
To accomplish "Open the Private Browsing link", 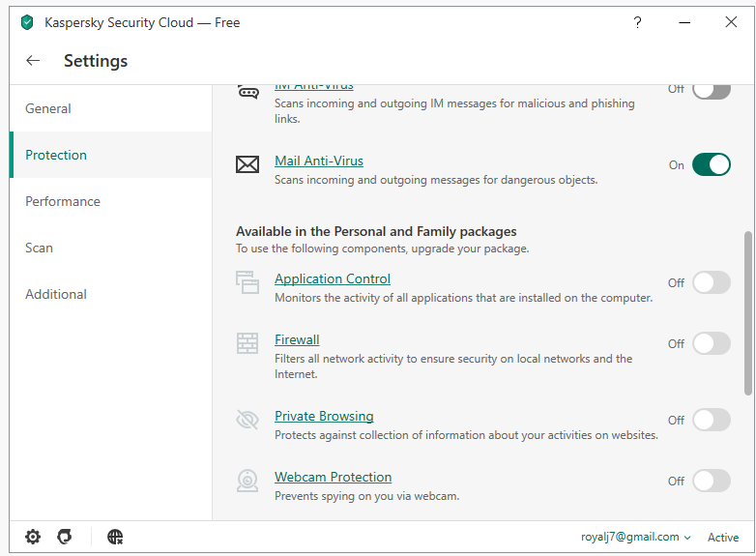I will pyautogui.click(x=324, y=416).
